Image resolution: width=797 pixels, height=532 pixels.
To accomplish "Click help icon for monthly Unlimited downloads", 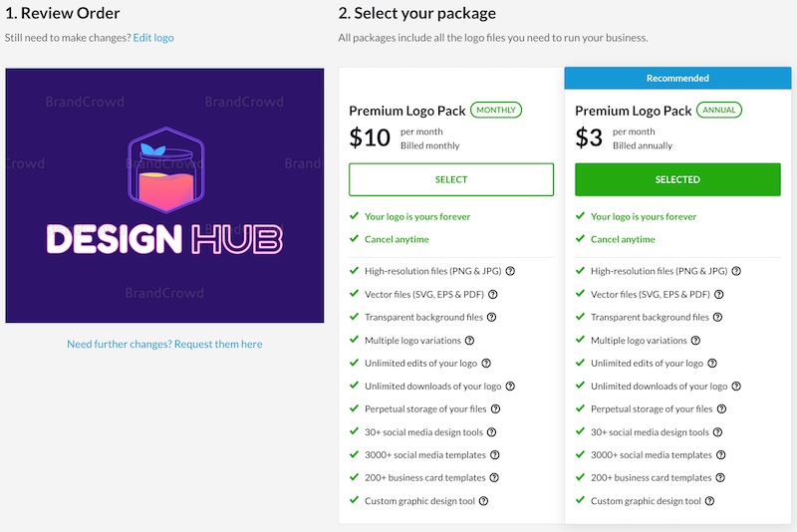I will coord(510,387).
